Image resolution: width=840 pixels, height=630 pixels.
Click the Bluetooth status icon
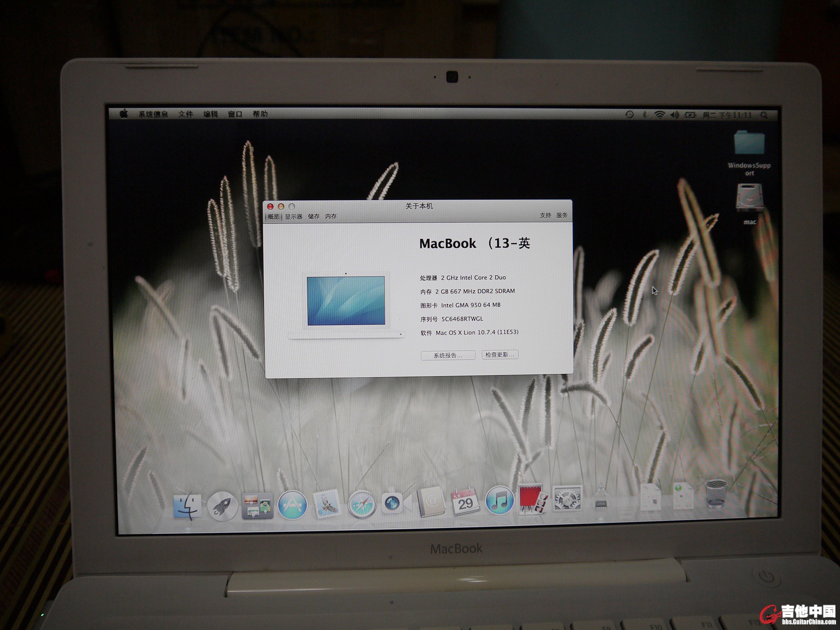[644, 114]
